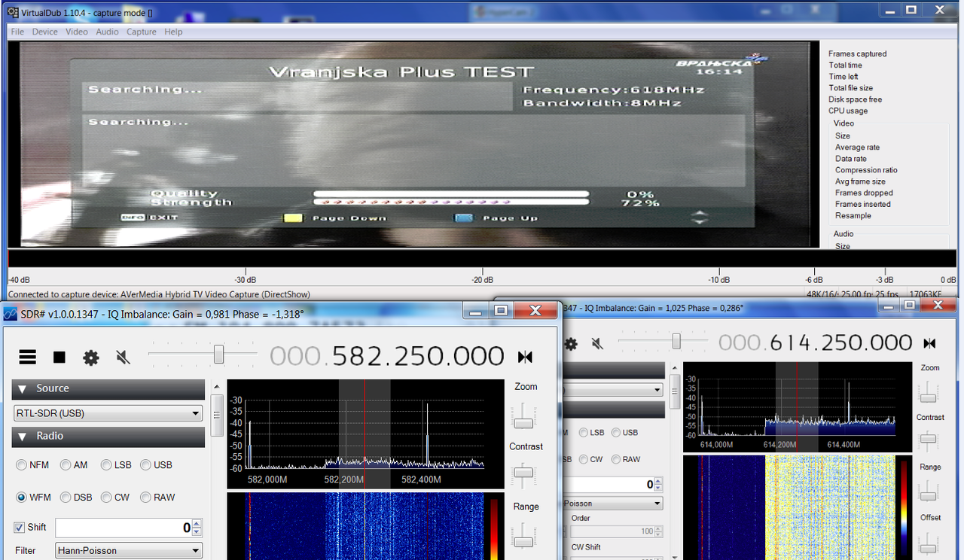Toggle mute speaker in 614.250 SDR# window

(x=597, y=344)
